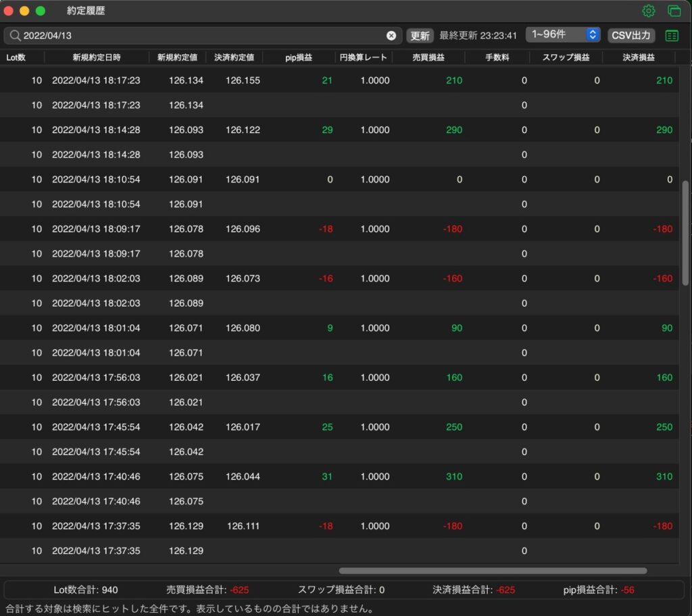Viewport: 692px width, 616px height.
Task: Click the 126.044 settlement price cell
Action: pos(243,477)
